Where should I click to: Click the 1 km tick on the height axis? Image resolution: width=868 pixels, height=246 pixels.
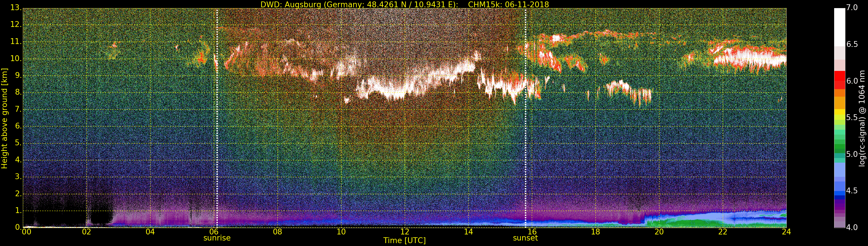(18, 210)
